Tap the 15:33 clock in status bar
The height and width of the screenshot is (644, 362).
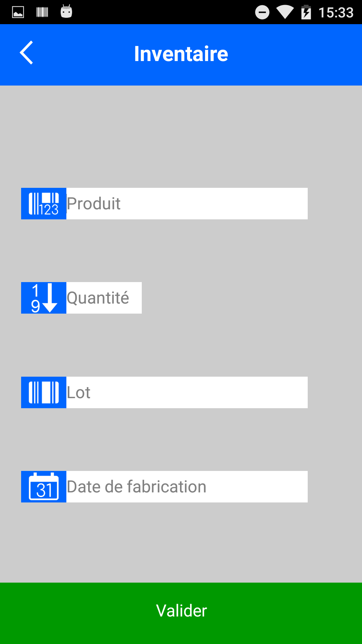click(336, 13)
